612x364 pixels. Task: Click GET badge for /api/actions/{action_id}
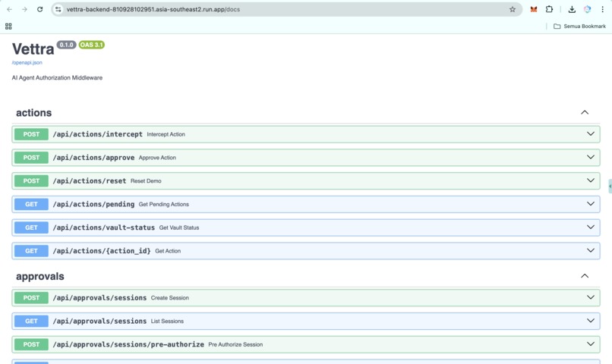tap(31, 251)
